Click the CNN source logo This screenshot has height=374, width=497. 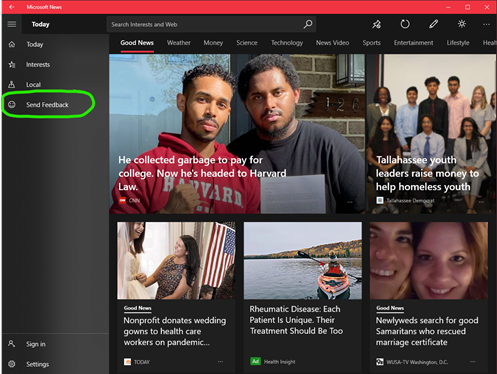pos(122,200)
